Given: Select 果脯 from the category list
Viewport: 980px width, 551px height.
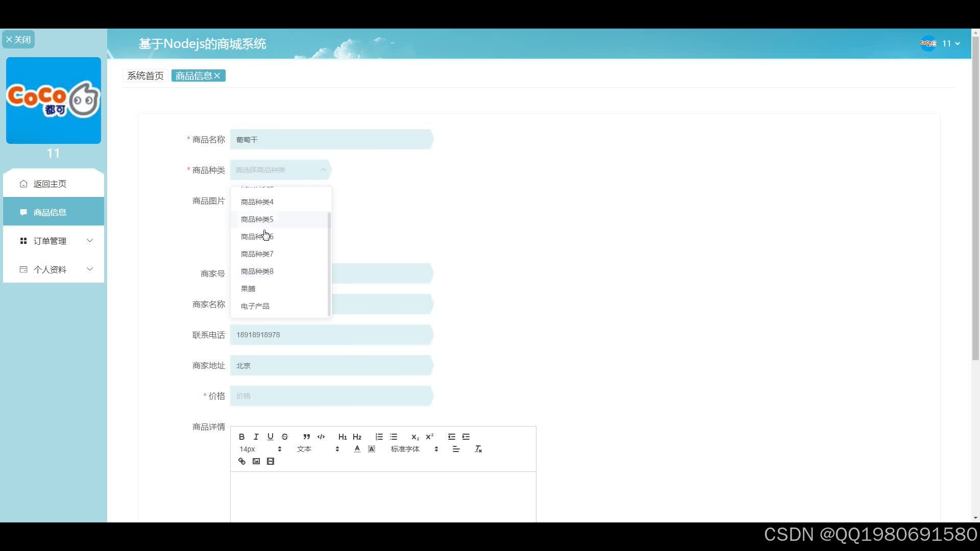Looking at the screenshot, I should (248, 289).
